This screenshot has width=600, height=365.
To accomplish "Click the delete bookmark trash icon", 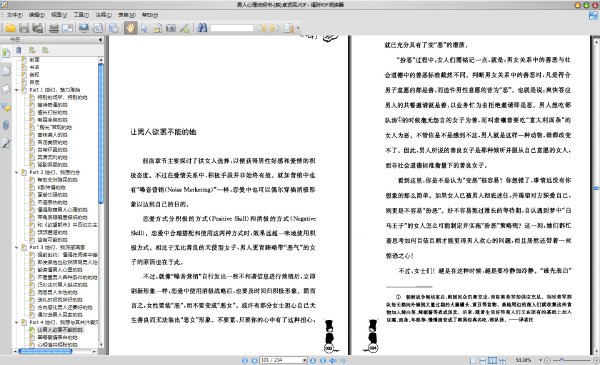I will 19,50.
